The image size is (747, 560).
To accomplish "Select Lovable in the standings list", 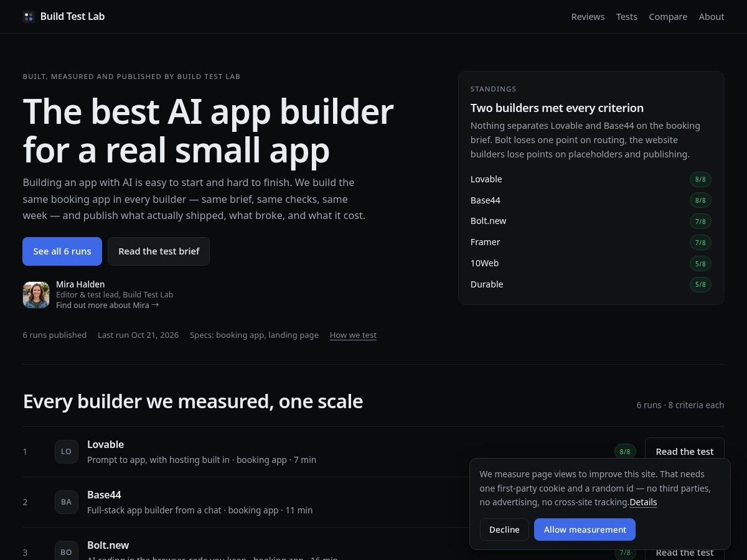I will [486, 179].
